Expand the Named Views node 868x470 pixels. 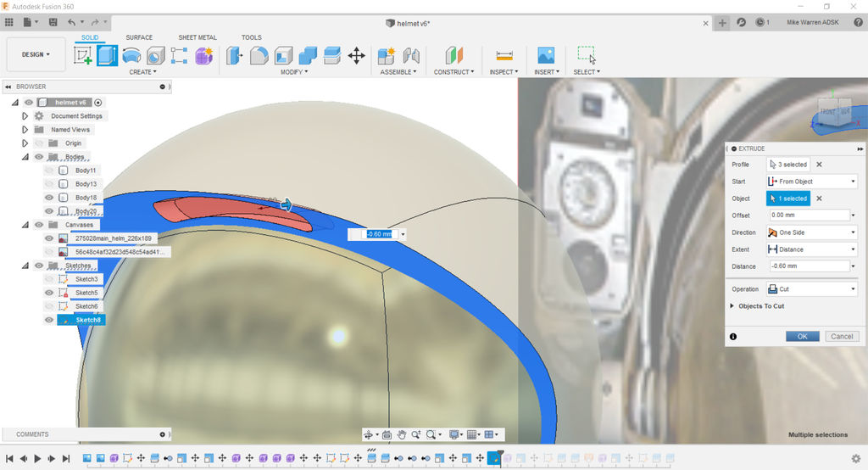click(x=25, y=130)
